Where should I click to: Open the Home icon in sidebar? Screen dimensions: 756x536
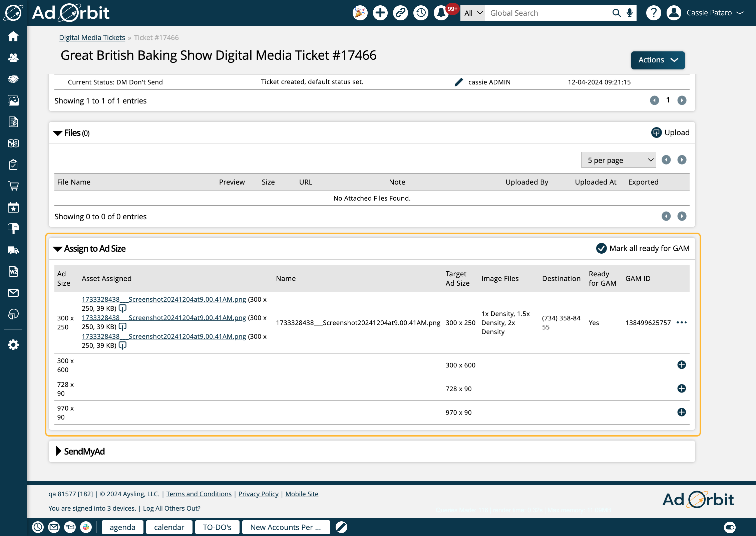pyautogui.click(x=13, y=36)
